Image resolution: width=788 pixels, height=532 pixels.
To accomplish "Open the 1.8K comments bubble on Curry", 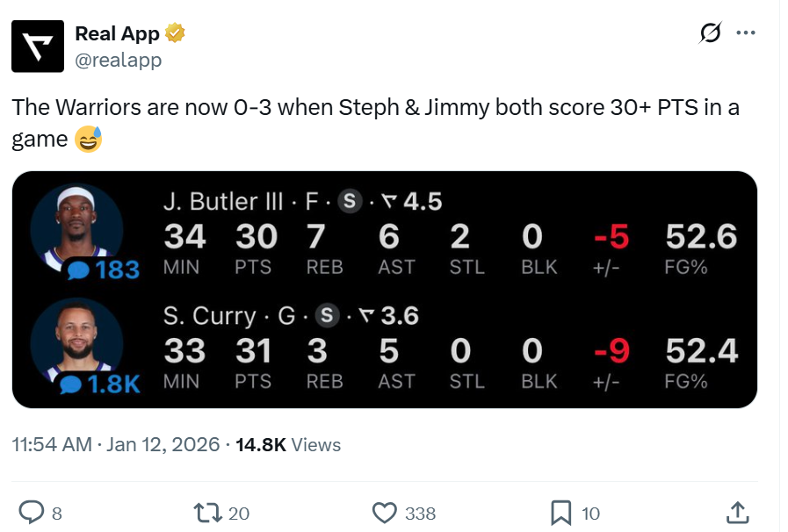I will tap(104, 385).
